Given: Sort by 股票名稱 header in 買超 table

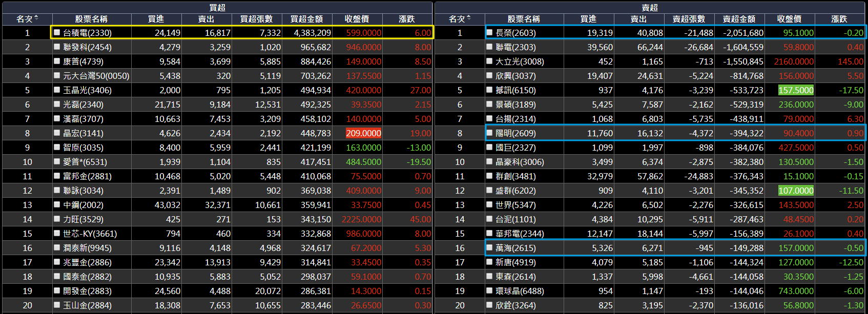Looking at the screenshot, I should pyautogui.click(x=91, y=19).
